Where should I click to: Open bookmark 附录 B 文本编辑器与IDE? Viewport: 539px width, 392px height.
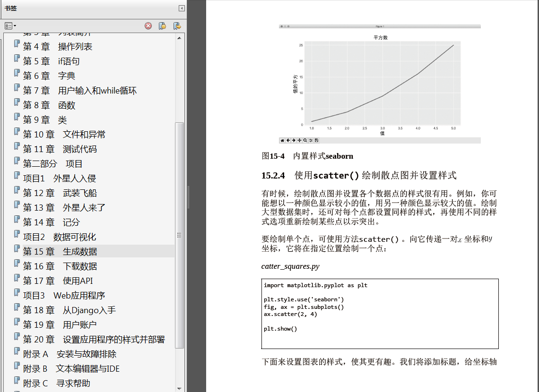[x=71, y=369]
